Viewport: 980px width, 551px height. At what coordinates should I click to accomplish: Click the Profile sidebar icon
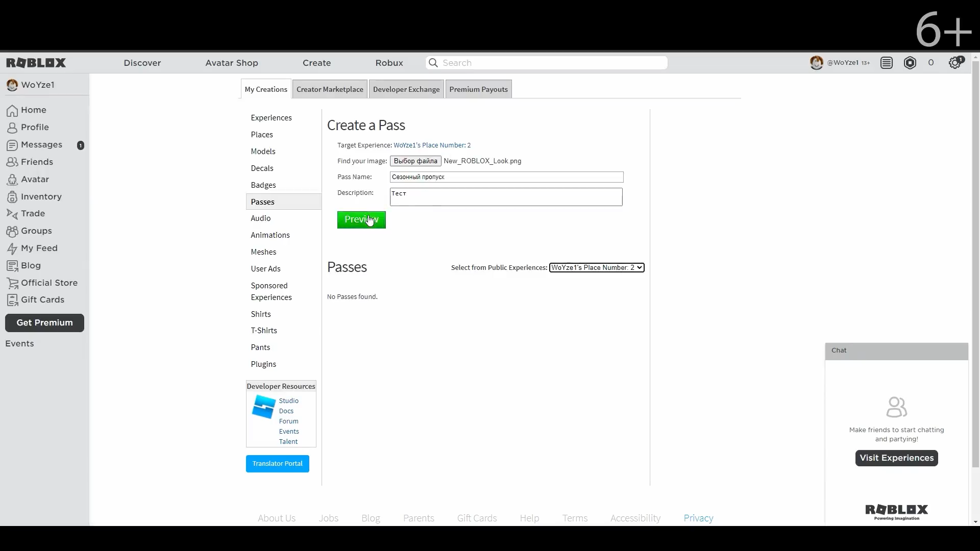[x=12, y=128]
